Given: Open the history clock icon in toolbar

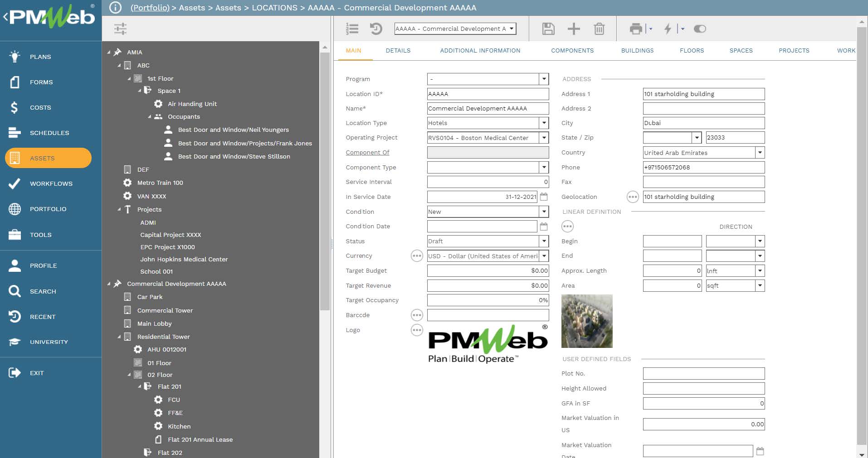Looking at the screenshot, I should (376, 29).
